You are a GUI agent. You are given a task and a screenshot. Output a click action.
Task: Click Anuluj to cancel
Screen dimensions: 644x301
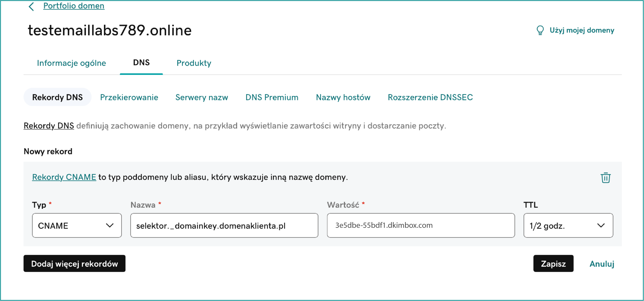click(602, 264)
